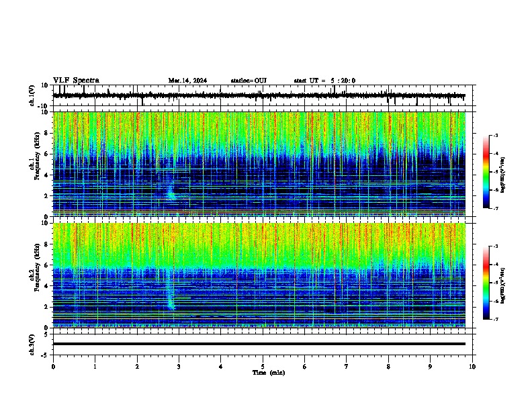The image size is (532, 411).
Task: Select the "start UT = 5 :20: 0" header
Action: [324, 81]
